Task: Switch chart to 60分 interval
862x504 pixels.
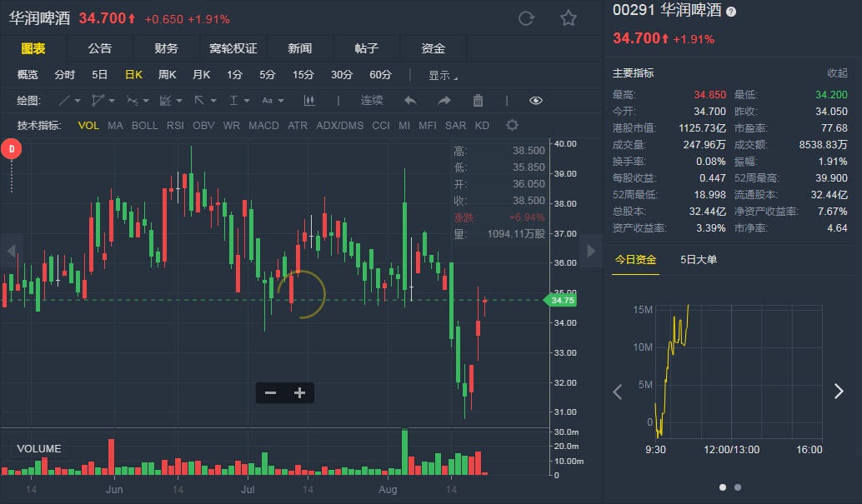Action: tap(380, 75)
